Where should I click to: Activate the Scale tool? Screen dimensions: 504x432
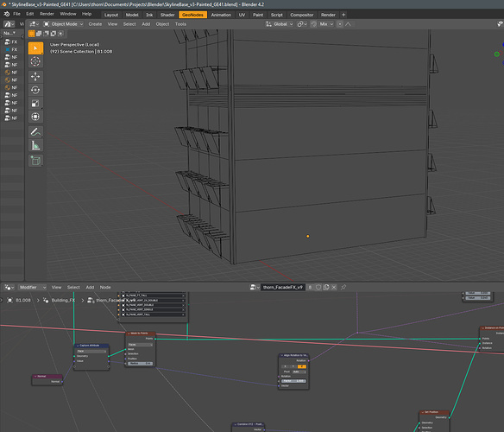click(35, 104)
